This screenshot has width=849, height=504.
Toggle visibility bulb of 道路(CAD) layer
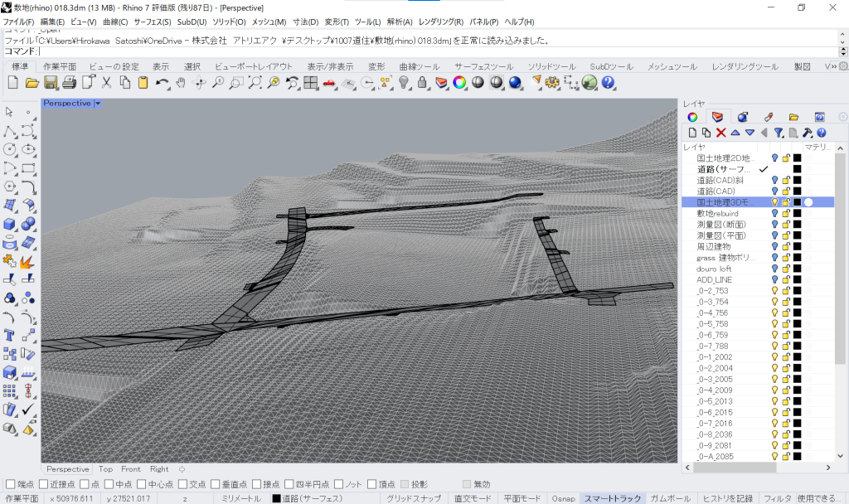click(775, 191)
